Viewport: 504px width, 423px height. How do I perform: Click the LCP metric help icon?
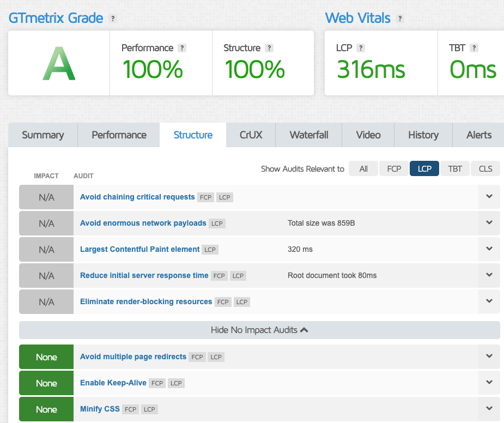coord(361,48)
